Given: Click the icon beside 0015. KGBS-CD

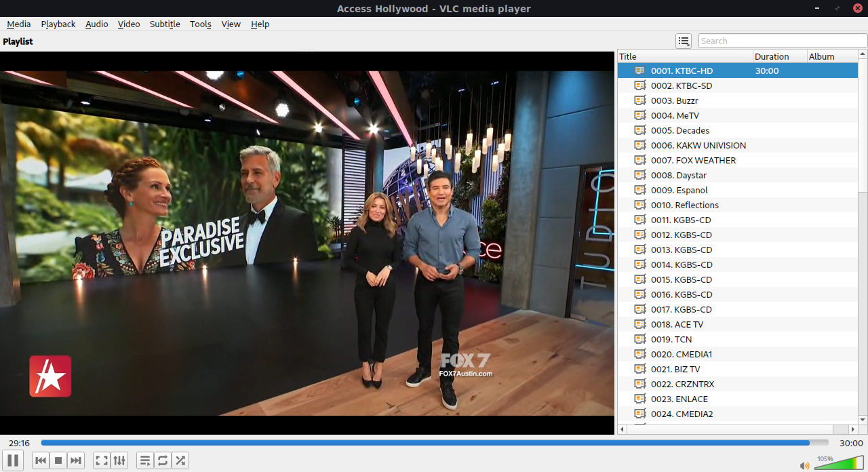Looking at the screenshot, I should pyautogui.click(x=640, y=279).
